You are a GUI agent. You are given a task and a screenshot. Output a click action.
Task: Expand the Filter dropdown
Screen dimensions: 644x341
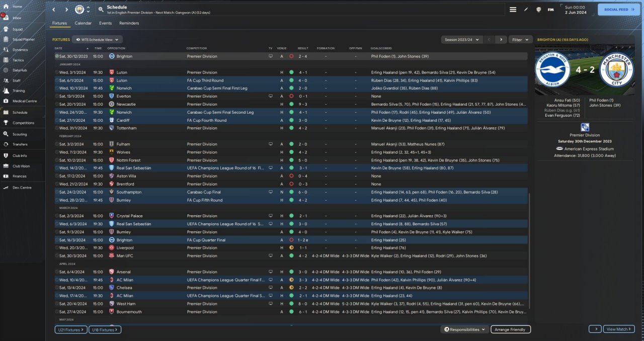[520, 39]
